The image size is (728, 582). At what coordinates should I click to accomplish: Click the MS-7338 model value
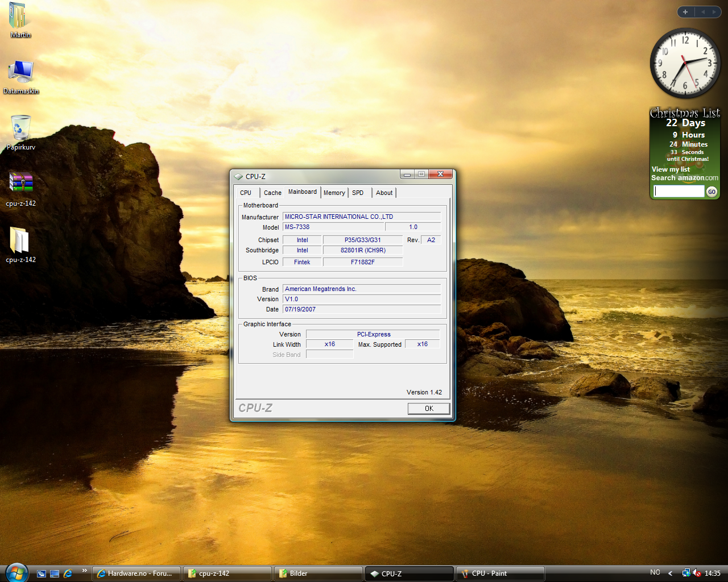coord(333,227)
